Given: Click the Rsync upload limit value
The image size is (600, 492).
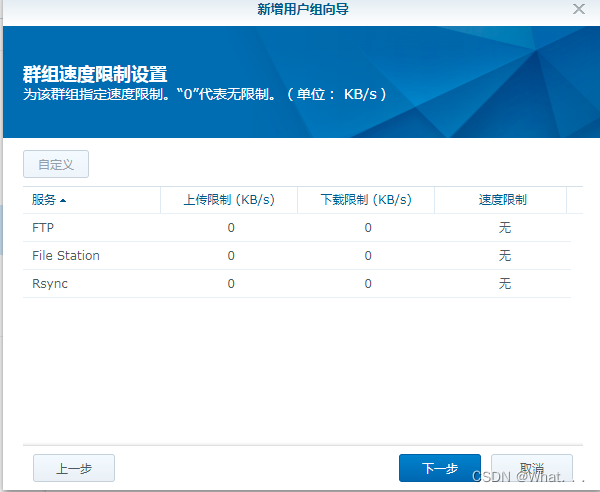Looking at the screenshot, I should pos(231,283).
